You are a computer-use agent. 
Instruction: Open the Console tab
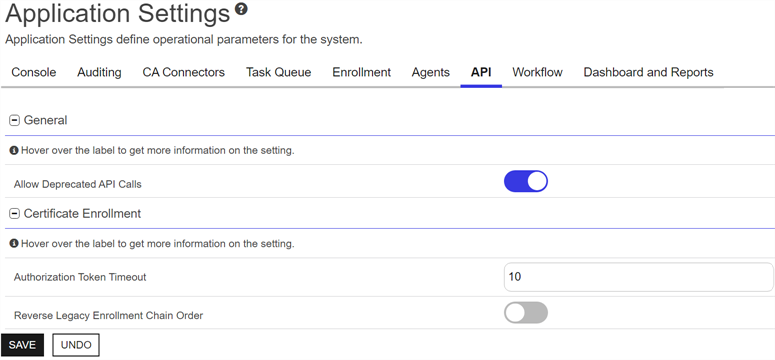[x=34, y=72]
